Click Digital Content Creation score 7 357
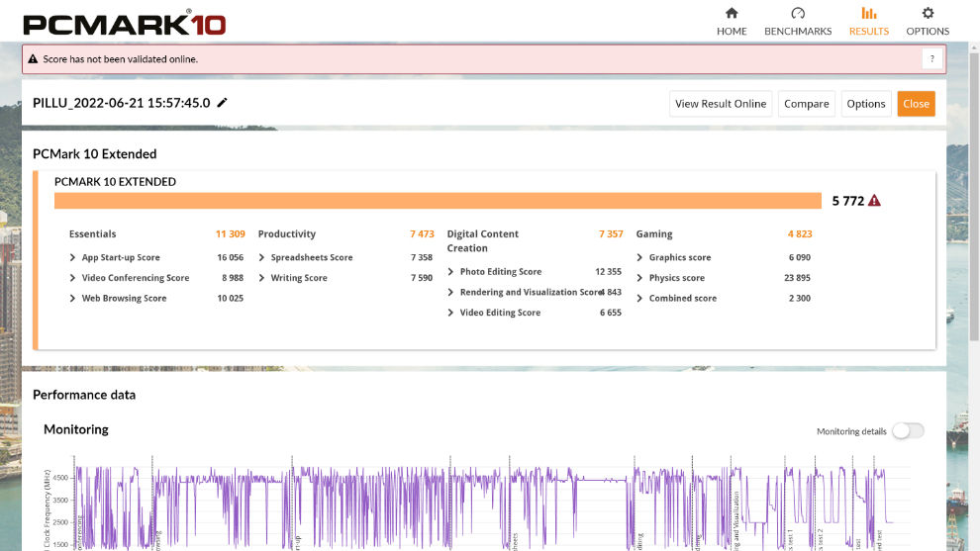Screen dimensions: 980x551 611,234
